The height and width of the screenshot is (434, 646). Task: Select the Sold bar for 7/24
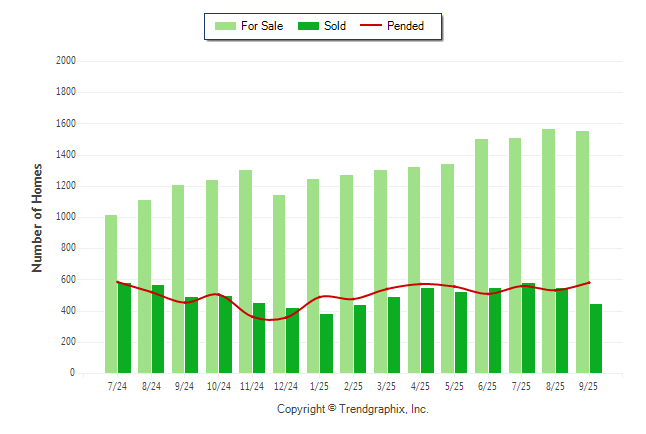pyautogui.click(x=124, y=328)
